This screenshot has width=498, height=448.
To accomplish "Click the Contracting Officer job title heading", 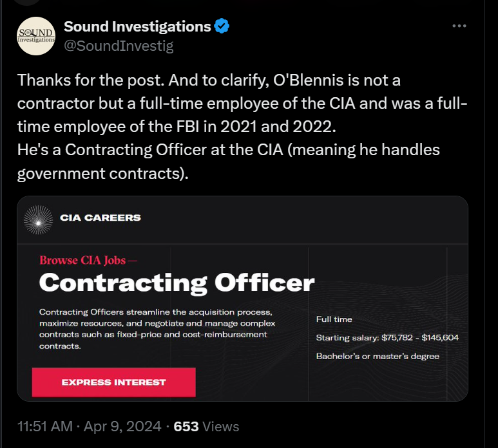I will pyautogui.click(x=177, y=282).
